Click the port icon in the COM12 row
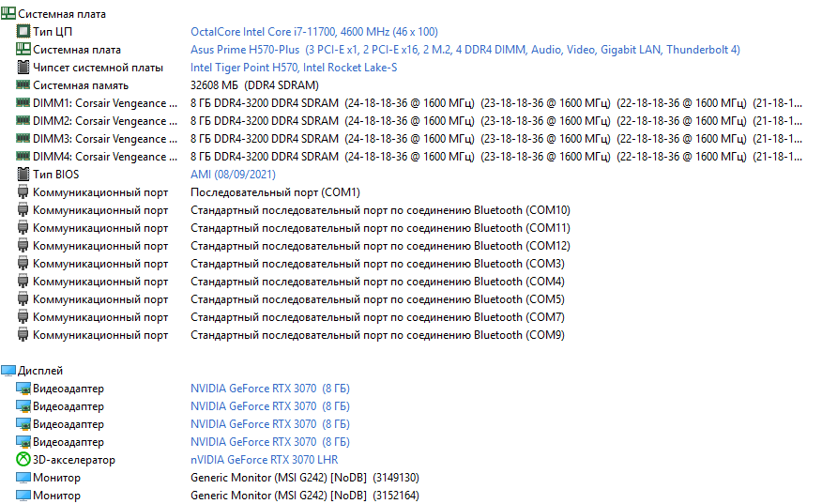This screenshot has width=822, height=504. 23,246
